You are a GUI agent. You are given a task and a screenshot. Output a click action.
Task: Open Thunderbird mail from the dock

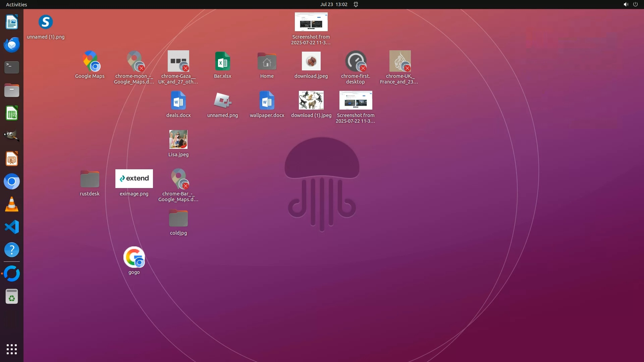coord(12,45)
